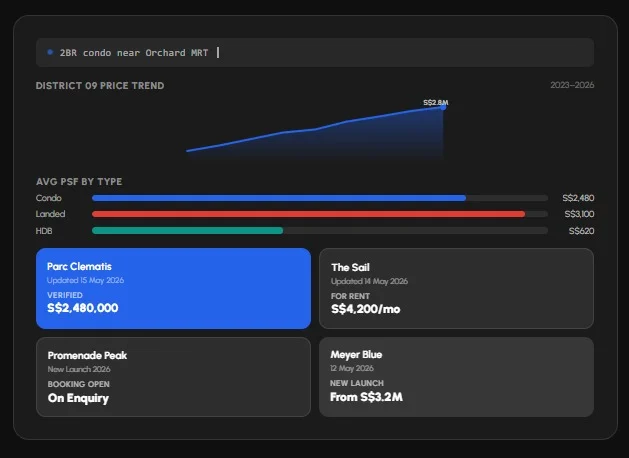
Task: Click the S$620 HDB value
Action: 581,231
